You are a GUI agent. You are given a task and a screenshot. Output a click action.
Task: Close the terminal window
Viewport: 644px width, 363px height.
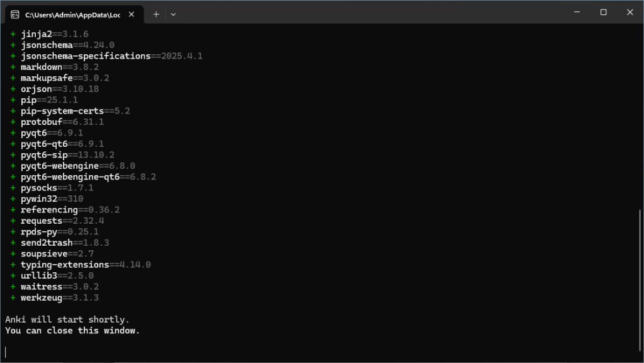click(x=630, y=12)
